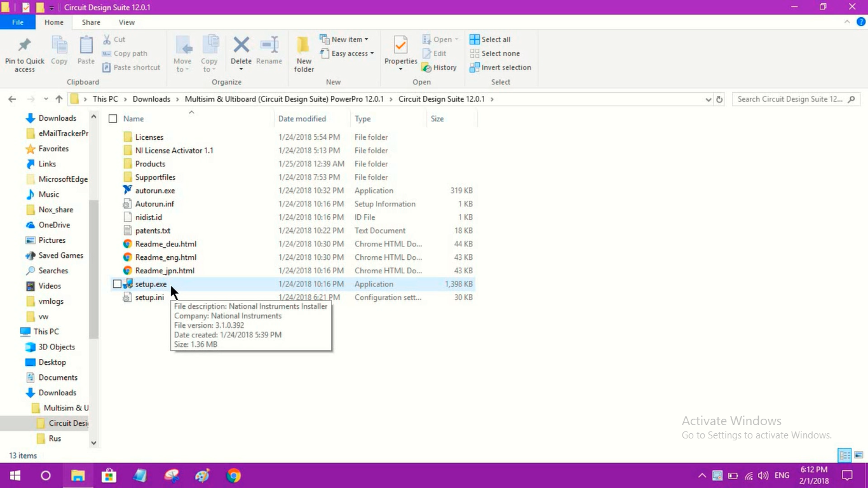868x488 pixels.
Task: Click Select all in the Select group
Action: point(490,39)
